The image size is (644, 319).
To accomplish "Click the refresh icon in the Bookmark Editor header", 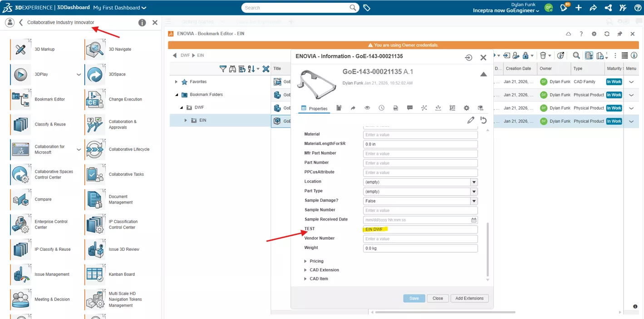I will click(x=607, y=34).
